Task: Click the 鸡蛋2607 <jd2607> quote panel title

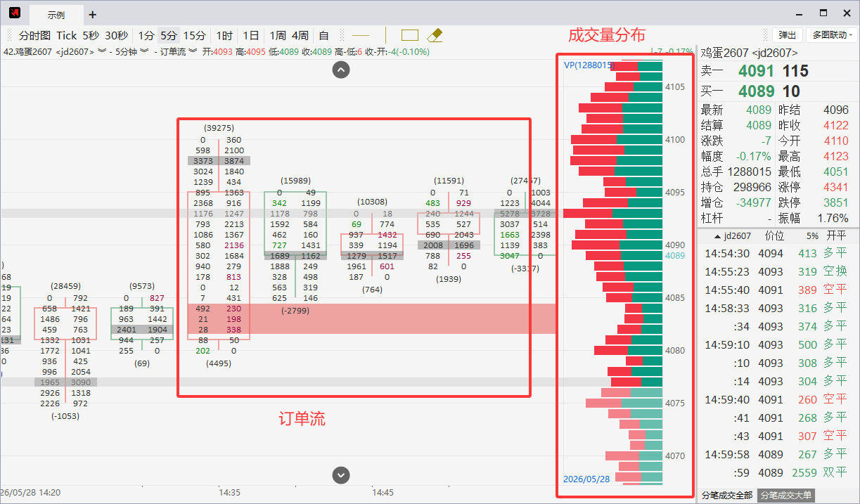Action: point(749,53)
